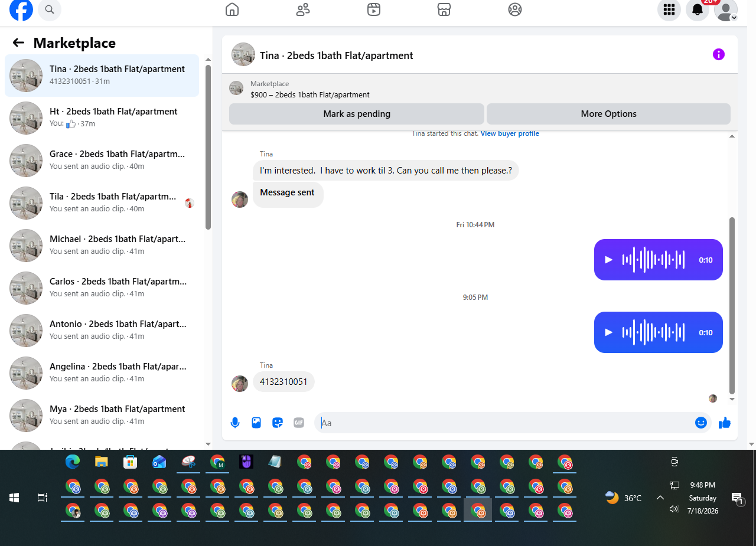Open the emoji picker
The width and height of the screenshot is (756, 546).
701,423
